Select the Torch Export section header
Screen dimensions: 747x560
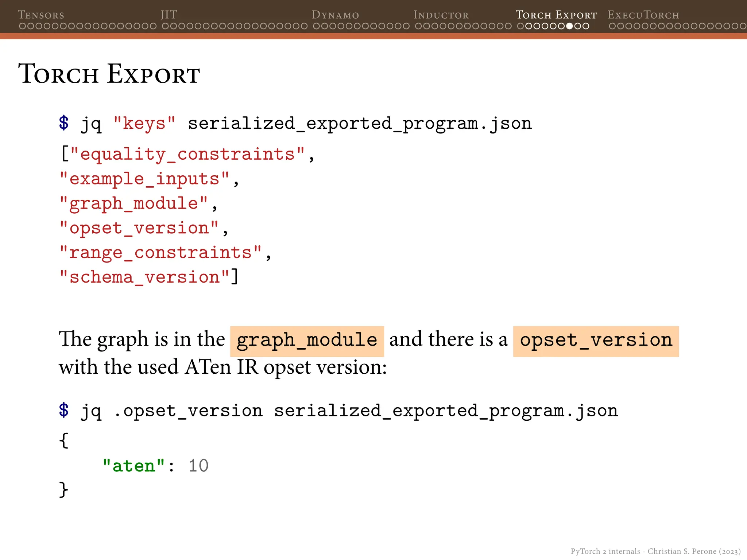556,15
